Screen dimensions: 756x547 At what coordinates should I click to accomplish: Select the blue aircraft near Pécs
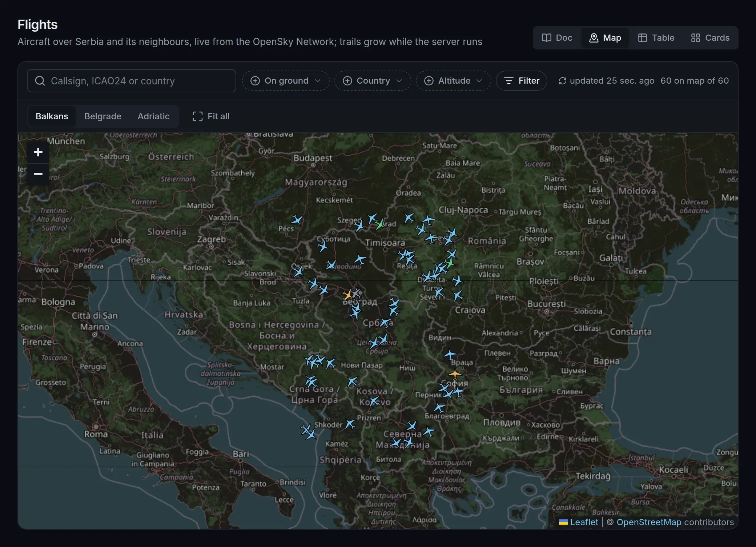[x=297, y=220]
